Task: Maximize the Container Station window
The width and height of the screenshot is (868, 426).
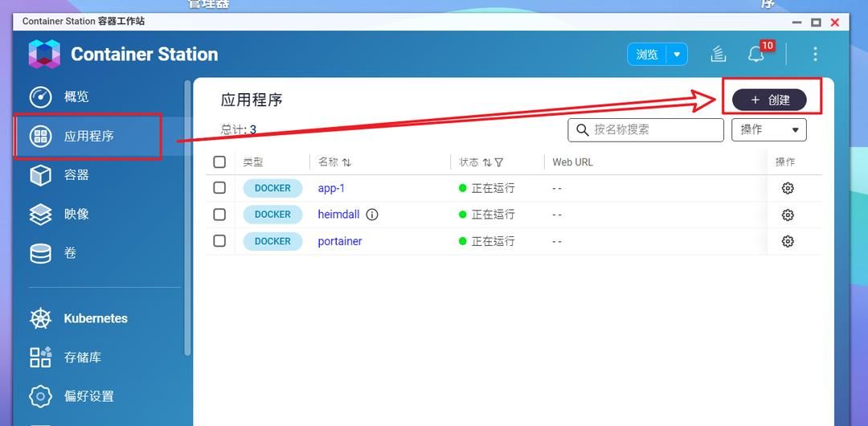Action: 816,23
